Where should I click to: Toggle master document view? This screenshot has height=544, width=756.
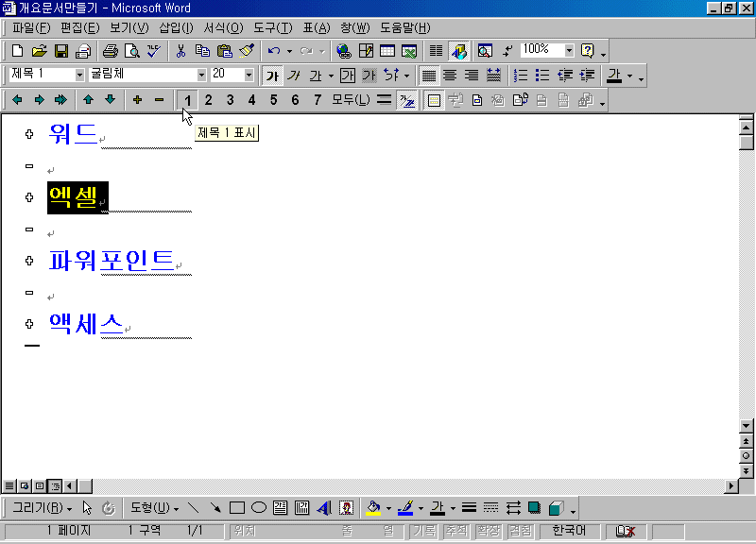(x=434, y=100)
